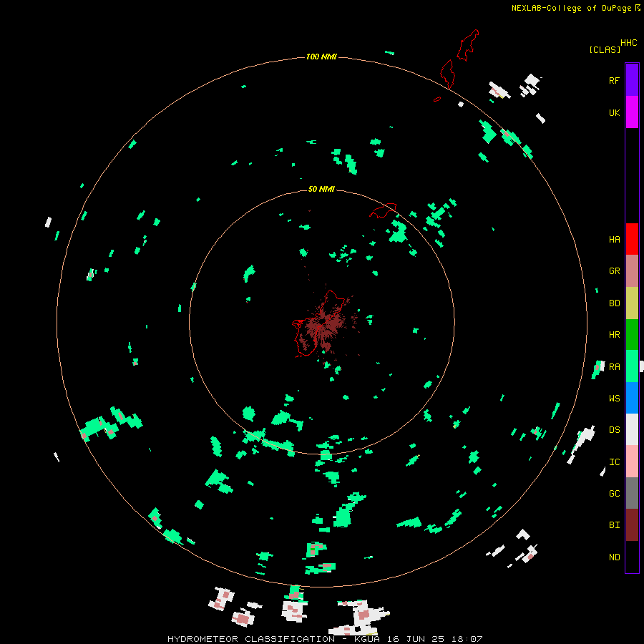Select the GC gray legend swatch
This screenshot has width=644, height=644.
632,493
